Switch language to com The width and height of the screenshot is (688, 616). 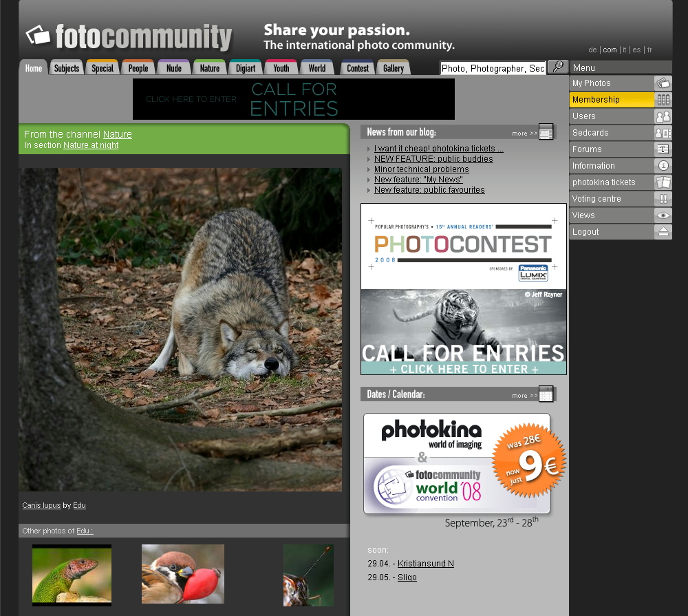pyautogui.click(x=610, y=50)
